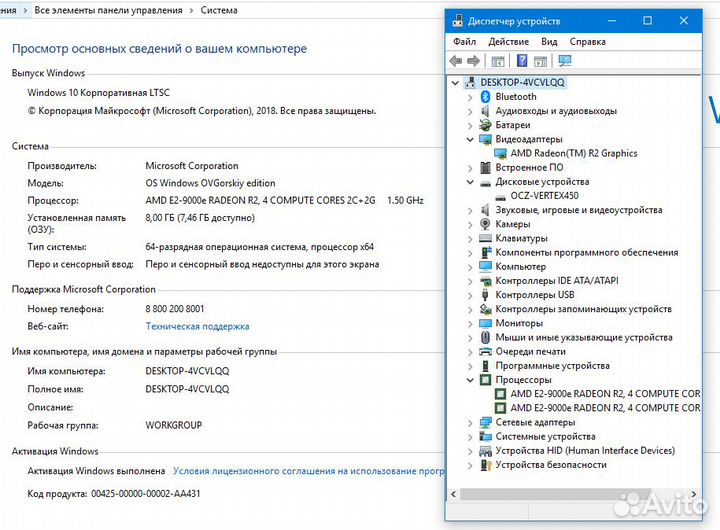Select the second AMD E2-9000e processor entry
The image size is (720, 530).
point(605,408)
